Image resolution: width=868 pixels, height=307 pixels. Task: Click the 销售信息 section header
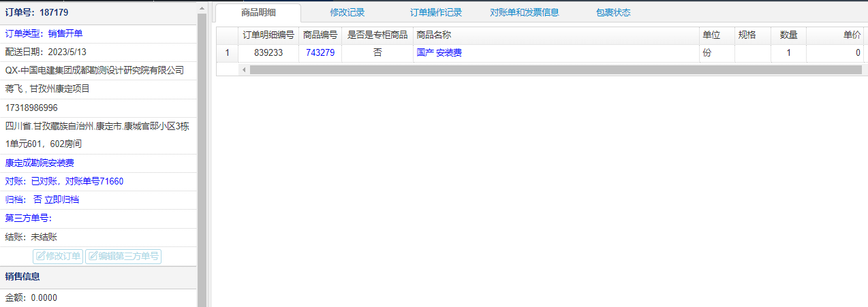(x=22, y=276)
